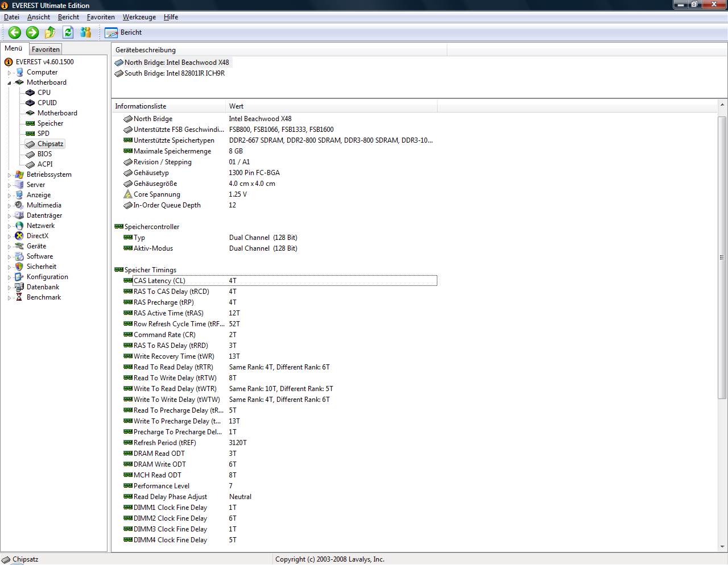
Task: Click the Datenträger drive icon
Action: [x=19, y=215]
